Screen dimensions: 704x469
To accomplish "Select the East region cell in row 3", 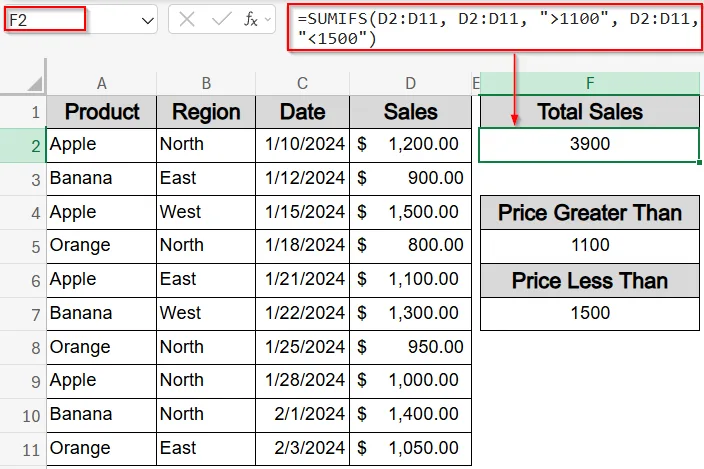I will coord(206,179).
